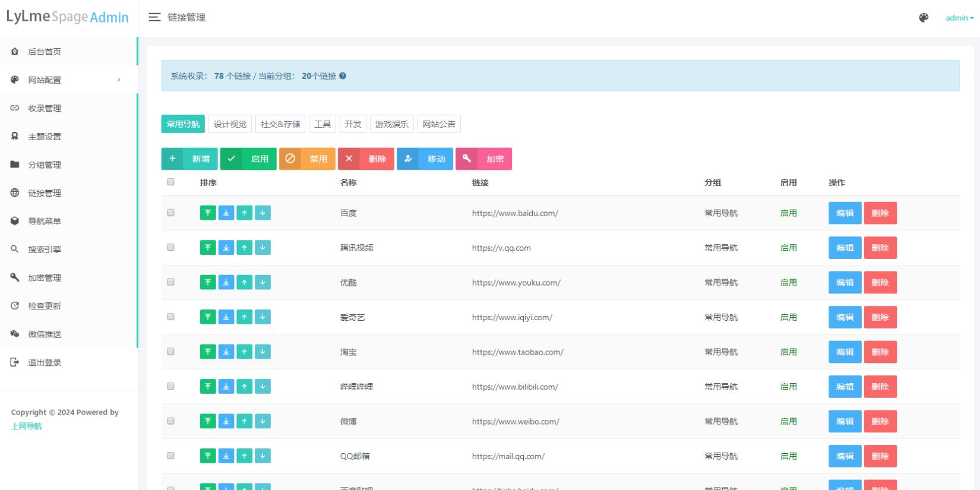Check the 百度 row checkbox
Image resolution: width=980 pixels, height=490 pixels.
pyautogui.click(x=171, y=213)
